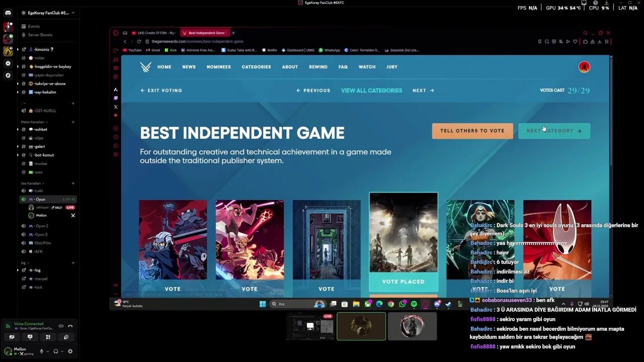Open a new browser tab
644x362 pixels.
click(x=233, y=33)
